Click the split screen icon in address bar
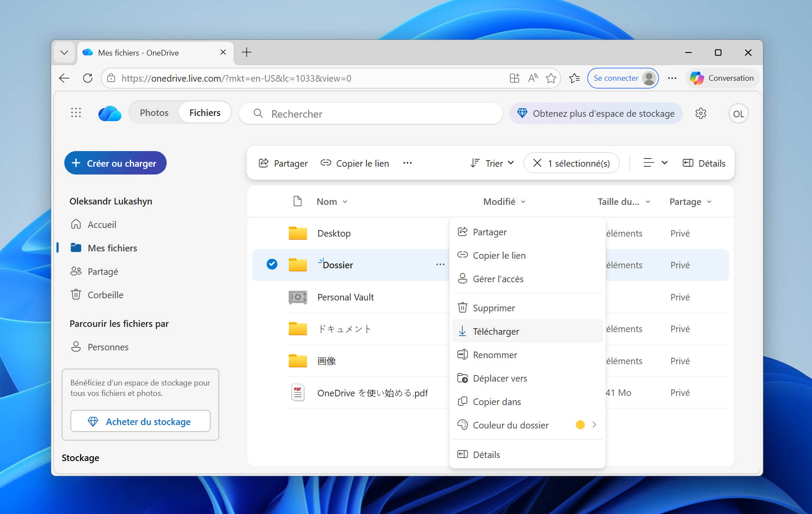Image resolution: width=812 pixels, height=514 pixels. pos(515,78)
